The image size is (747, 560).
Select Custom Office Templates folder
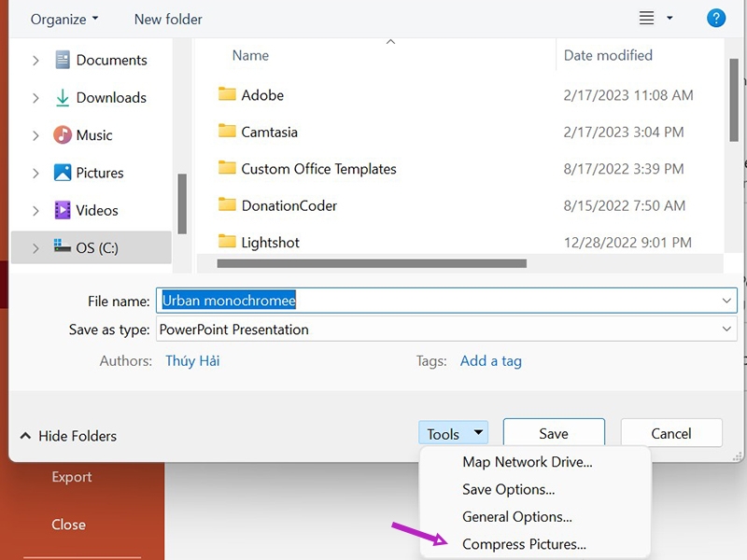(318, 169)
